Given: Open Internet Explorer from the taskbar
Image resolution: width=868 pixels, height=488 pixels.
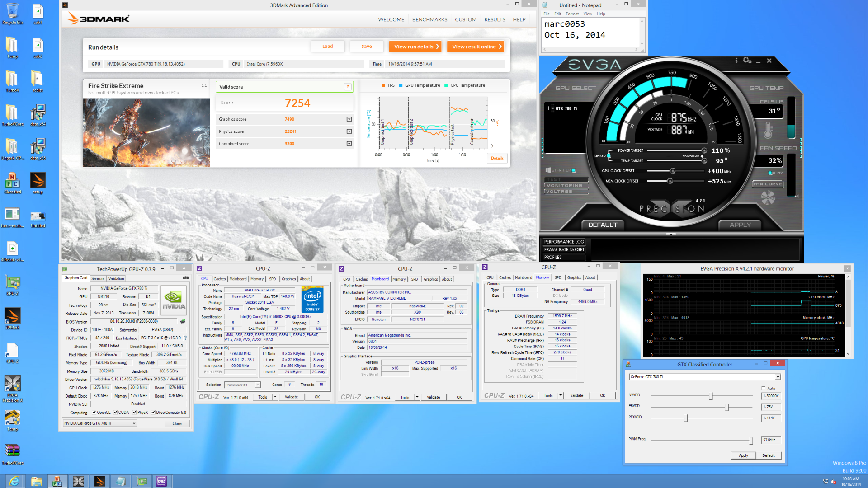Looking at the screenshot, I should [x=14, y=481].
